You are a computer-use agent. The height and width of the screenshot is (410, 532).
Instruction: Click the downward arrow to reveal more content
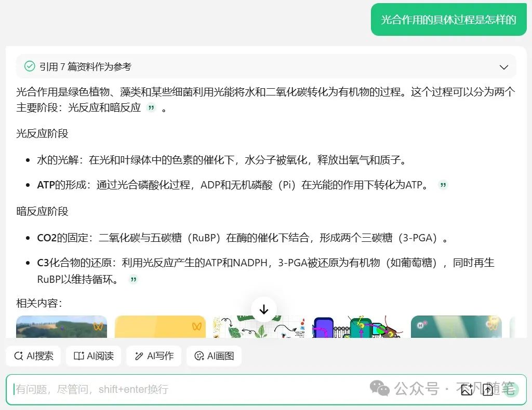(x=264, y=309)
